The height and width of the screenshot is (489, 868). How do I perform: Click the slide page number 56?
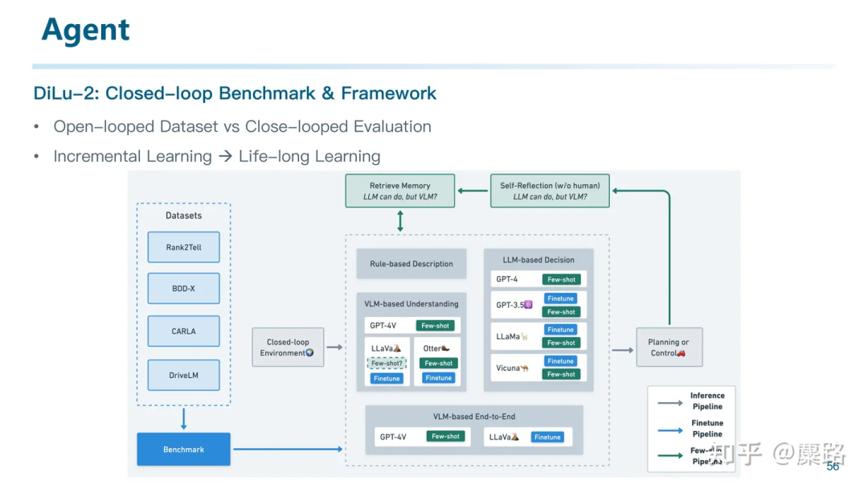coord(833,466)
